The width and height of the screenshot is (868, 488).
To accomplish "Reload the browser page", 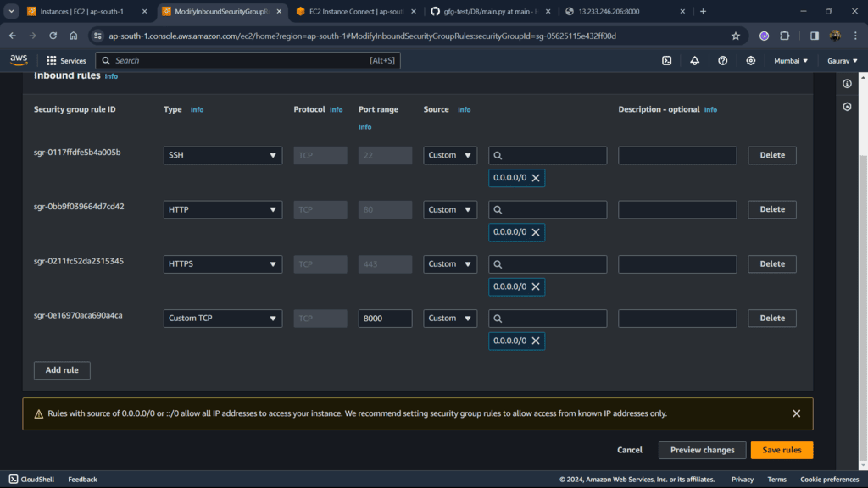I will 53,36.
